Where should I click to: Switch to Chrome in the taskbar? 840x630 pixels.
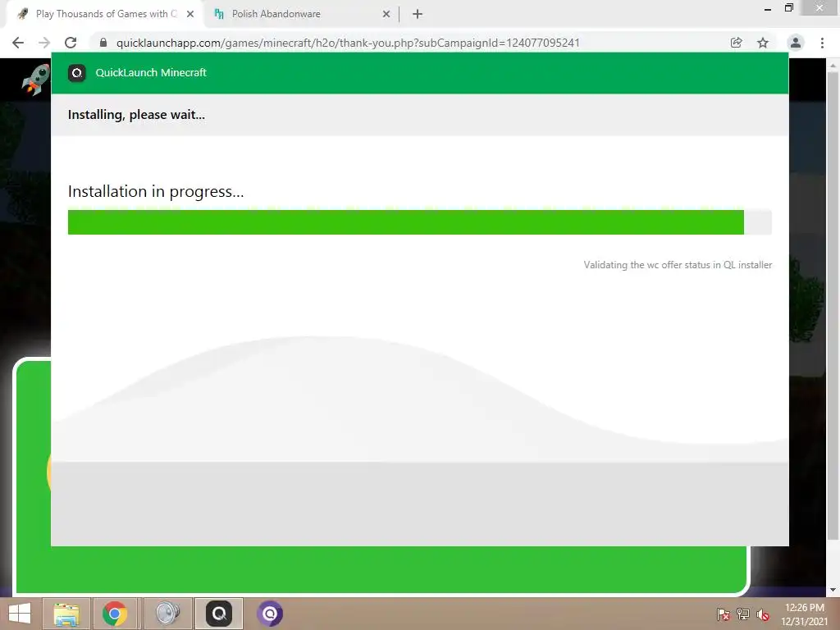[x=115, y=614]
